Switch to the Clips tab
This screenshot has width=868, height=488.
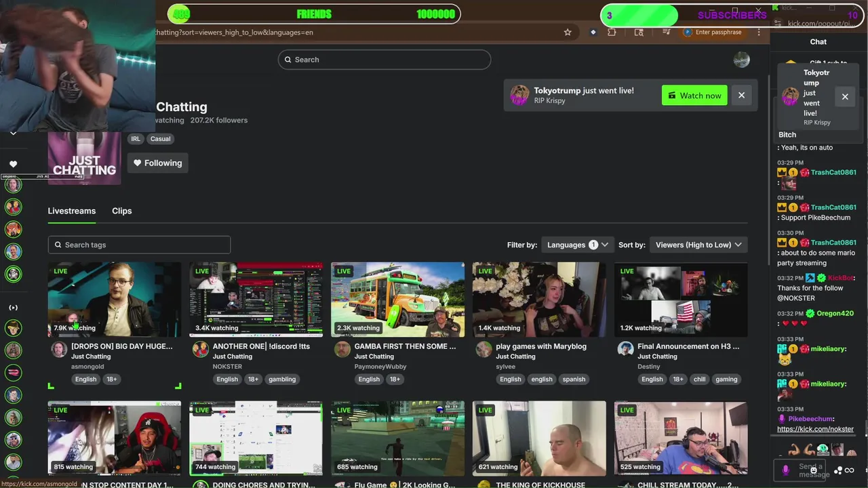[121, 211]
